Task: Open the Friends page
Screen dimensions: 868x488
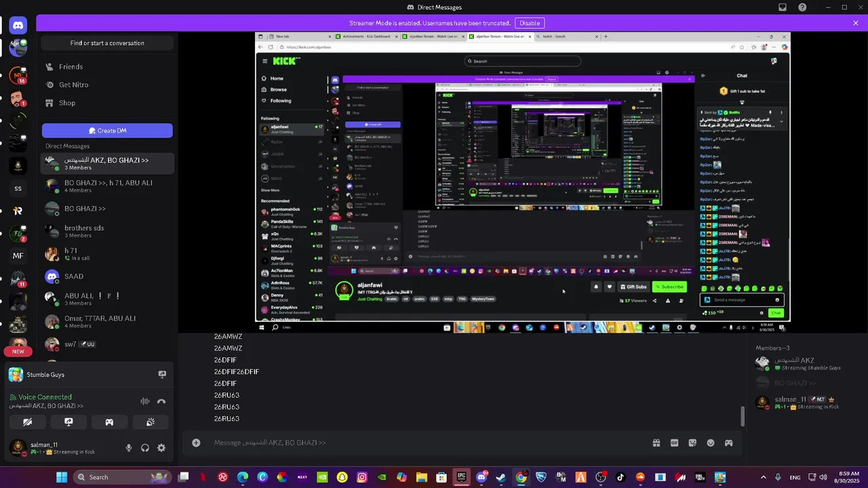Action: [107, 66]
